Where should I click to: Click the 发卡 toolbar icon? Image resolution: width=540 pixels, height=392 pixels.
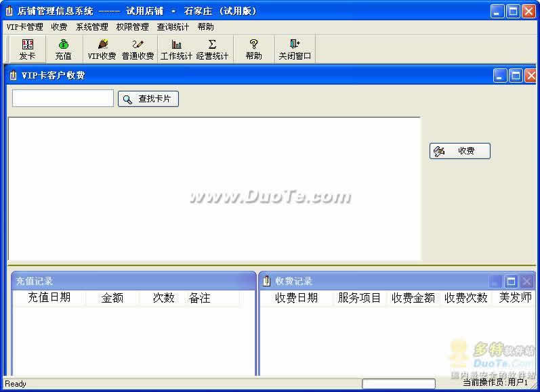click(28, 49)
